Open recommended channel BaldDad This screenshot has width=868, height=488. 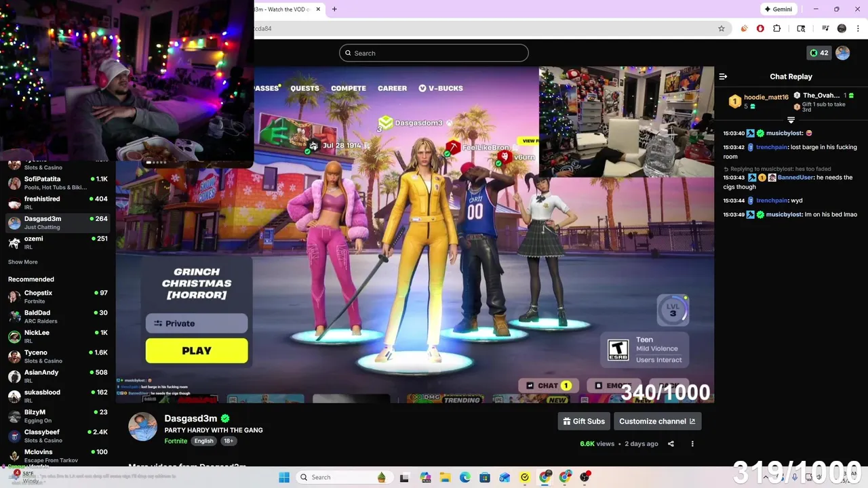click(x=58, y=317)
